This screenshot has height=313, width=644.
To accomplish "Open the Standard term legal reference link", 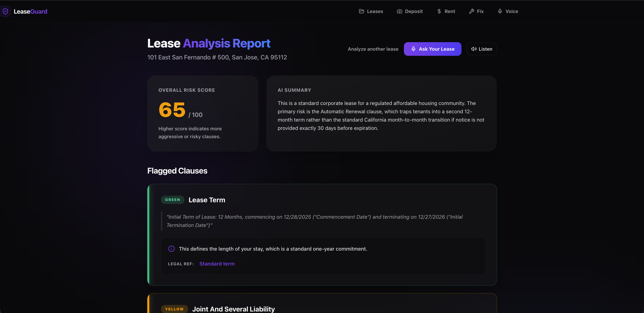I will tap(217, 264).
